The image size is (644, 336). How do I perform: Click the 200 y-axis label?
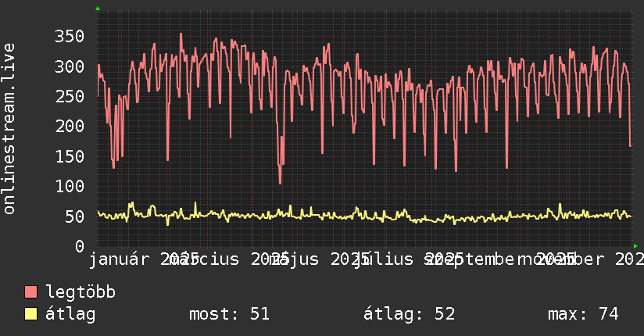(x=70, y=126)
